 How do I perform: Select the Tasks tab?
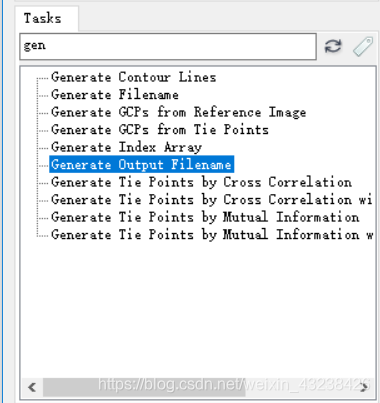click(x=43, y=18)
